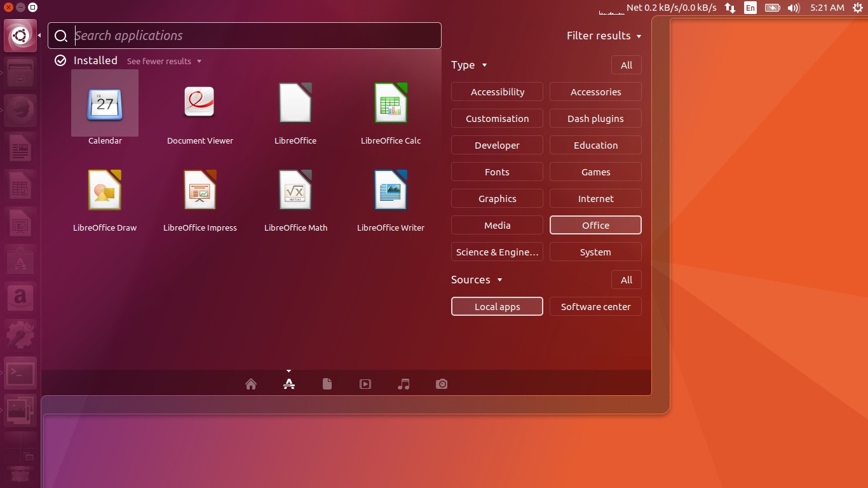Toggle the Media type filter
The image size is (868, 488).
(497, 225)
